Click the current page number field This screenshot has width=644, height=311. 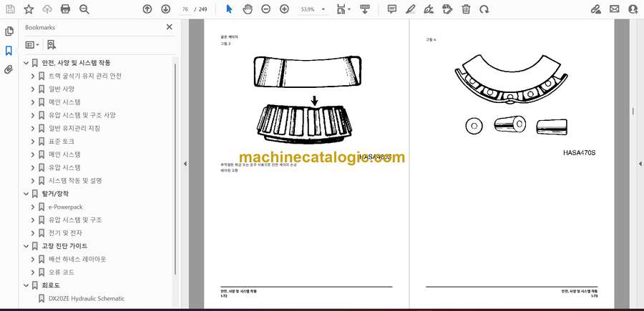tap(186, 9)
